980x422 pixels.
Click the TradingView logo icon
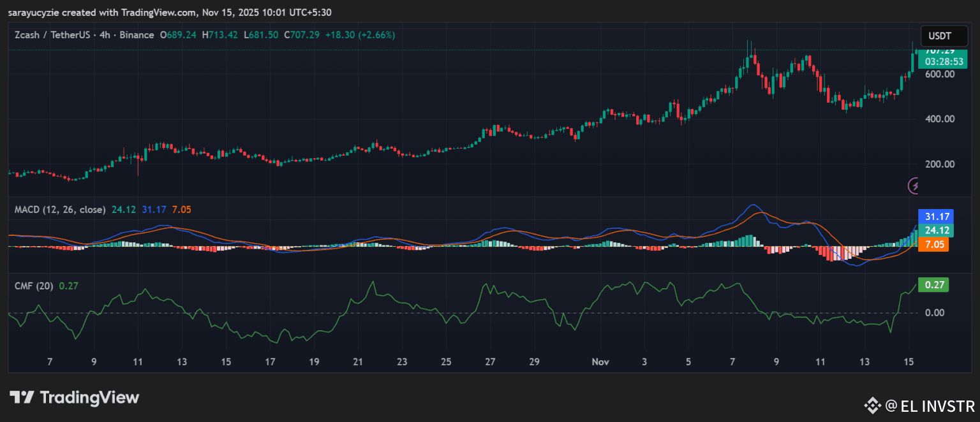(21, 398)
